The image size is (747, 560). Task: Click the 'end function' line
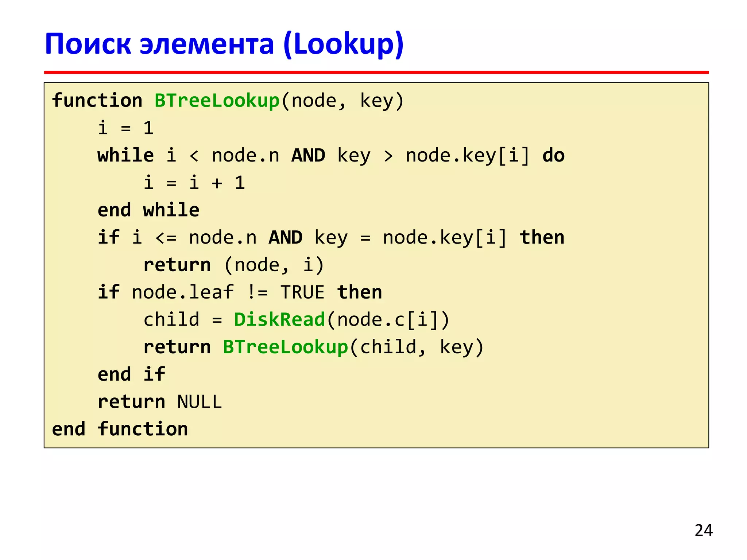pos(120,429)
